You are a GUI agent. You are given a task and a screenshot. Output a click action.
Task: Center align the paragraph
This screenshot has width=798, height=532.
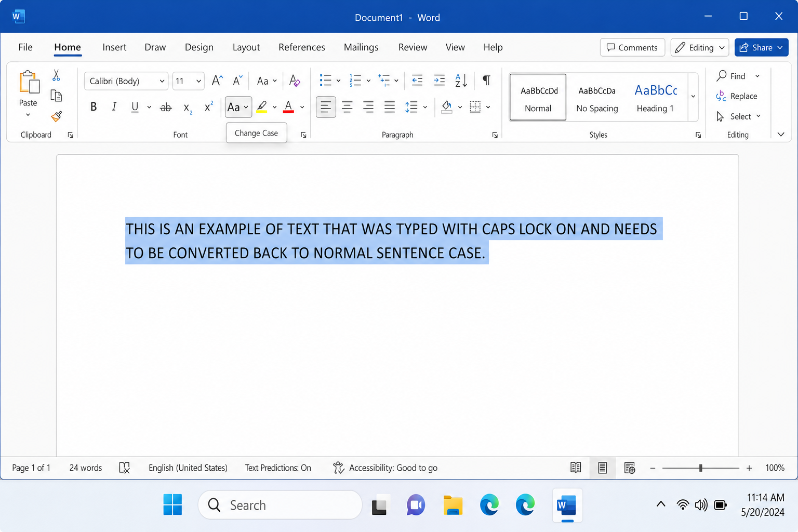[x=347, y=107]
